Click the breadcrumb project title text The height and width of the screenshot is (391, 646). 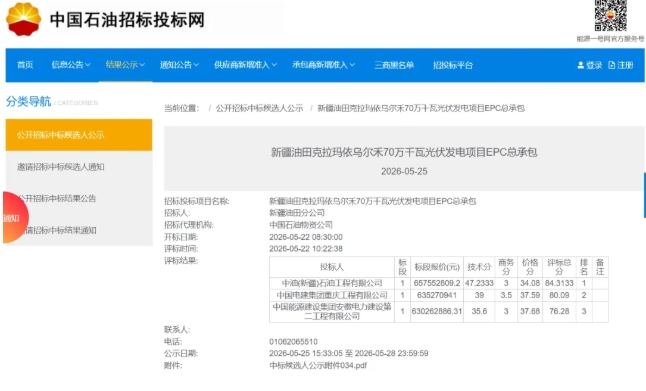(x=421, y=108)
